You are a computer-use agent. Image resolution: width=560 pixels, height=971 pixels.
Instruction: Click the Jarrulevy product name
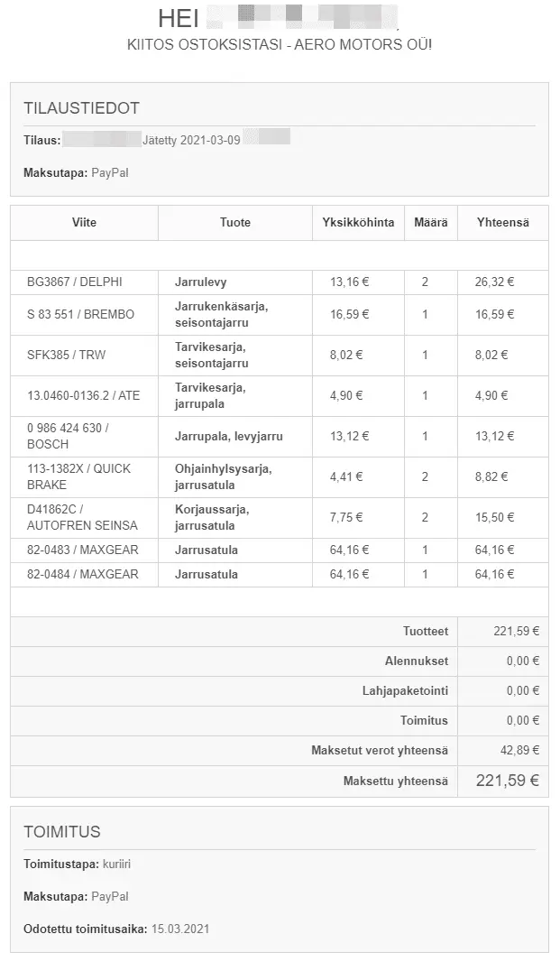coord(200,282)
